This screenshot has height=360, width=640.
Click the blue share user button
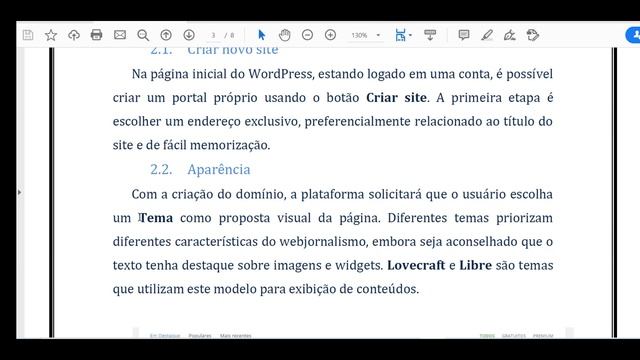[x=633, y=35]
